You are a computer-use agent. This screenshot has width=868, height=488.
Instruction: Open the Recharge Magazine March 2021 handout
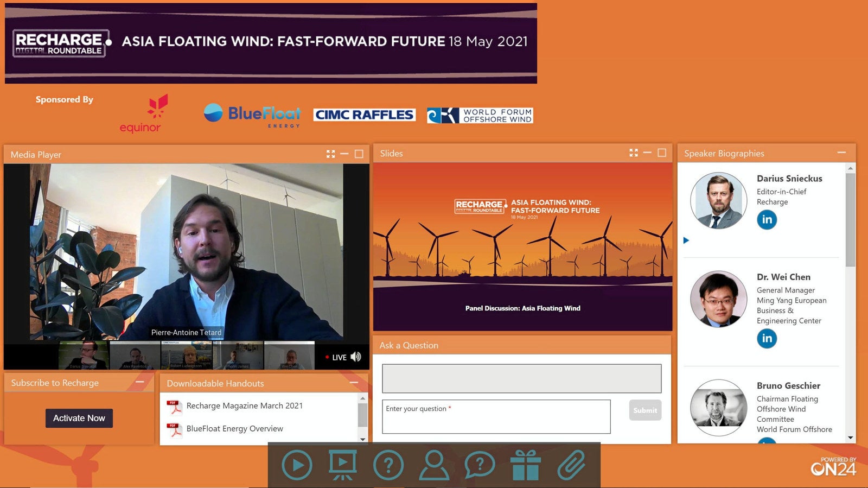pos(244,406)
